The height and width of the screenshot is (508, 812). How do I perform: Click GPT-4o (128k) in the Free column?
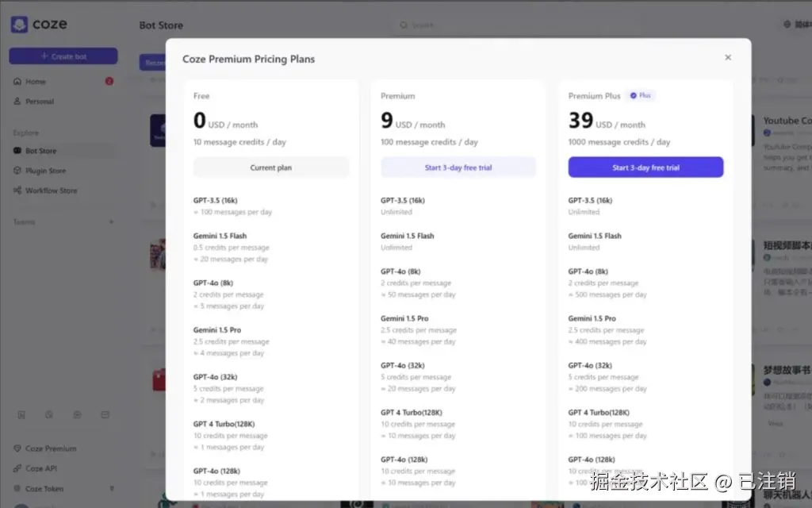coord(216,471)
